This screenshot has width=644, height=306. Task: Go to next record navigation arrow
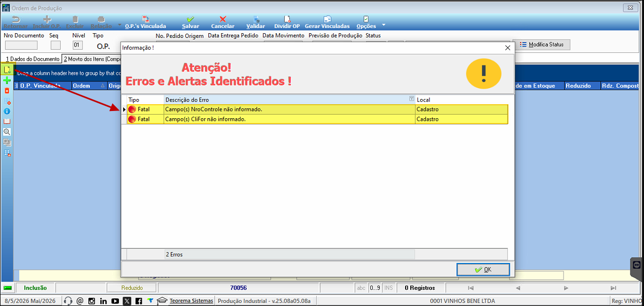pyautogui.click(x=566, y=288)
